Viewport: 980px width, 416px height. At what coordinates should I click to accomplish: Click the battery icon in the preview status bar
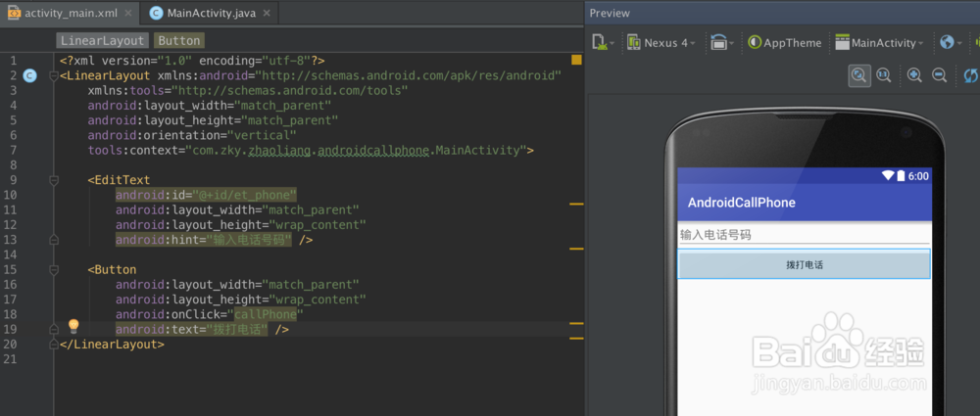(x=901, y=176)
